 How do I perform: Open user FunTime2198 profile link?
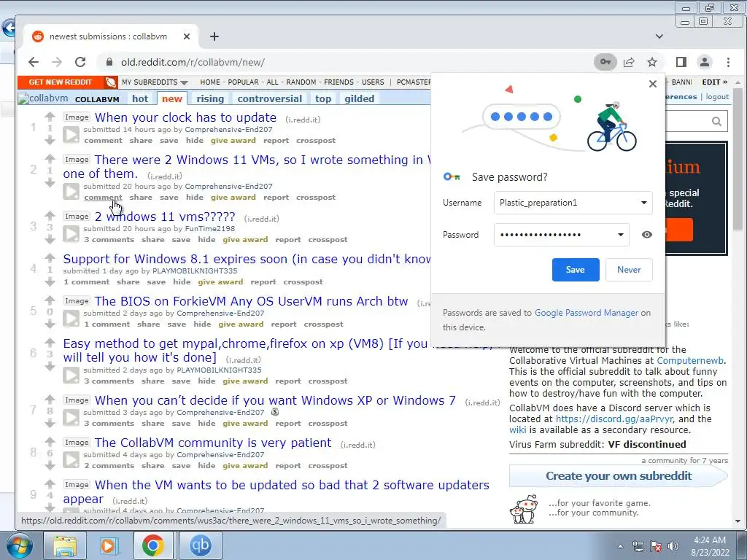pyautogui.click(x=209, y=228)
